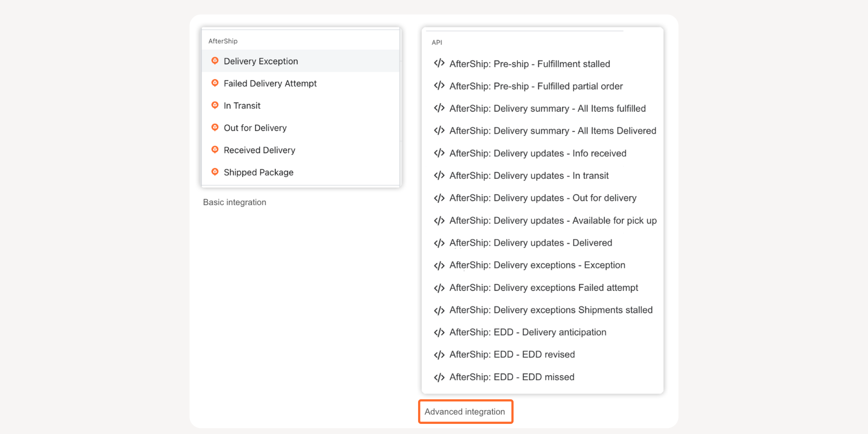This screenshot has width=868, height=434.
Task: Click the code icon beside Delivery updates In transit
Action: [439, 175]
